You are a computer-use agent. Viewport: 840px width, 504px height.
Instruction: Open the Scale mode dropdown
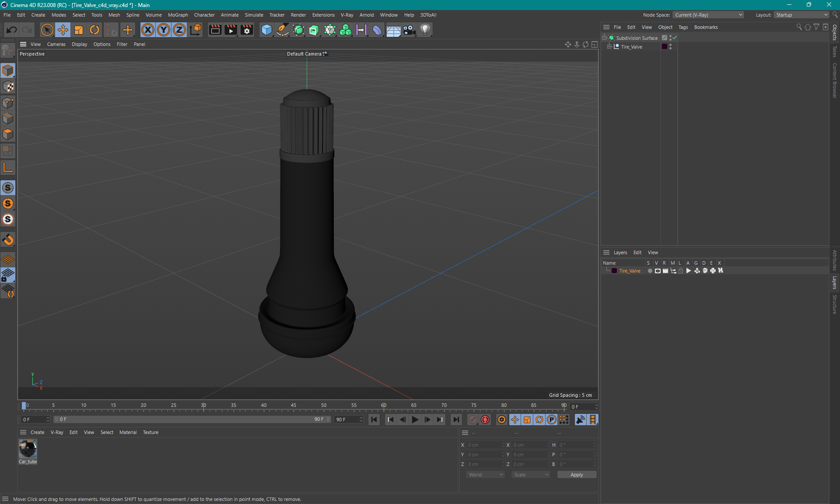[531, 475]
